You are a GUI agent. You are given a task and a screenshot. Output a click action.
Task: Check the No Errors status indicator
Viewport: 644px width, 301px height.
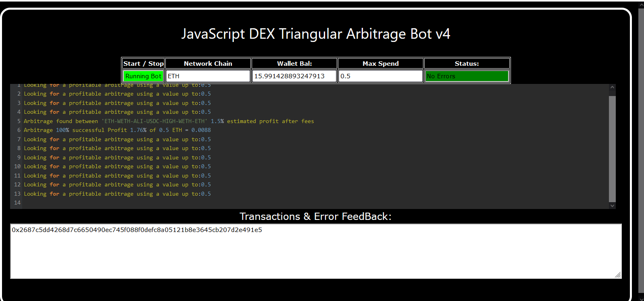tap(467, 76)
